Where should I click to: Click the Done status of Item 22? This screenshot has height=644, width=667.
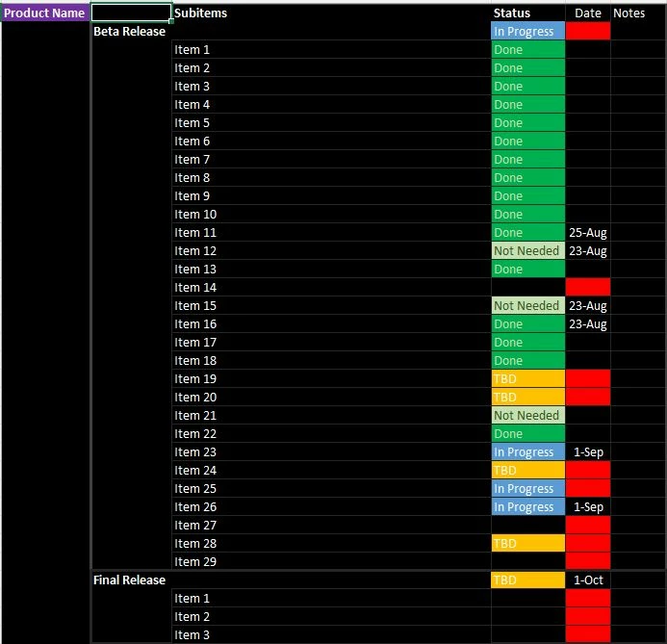(527, 434)
